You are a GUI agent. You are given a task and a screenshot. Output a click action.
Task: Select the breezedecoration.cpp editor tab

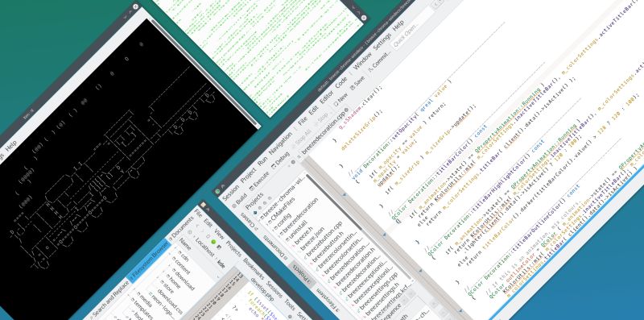[324, 132]
